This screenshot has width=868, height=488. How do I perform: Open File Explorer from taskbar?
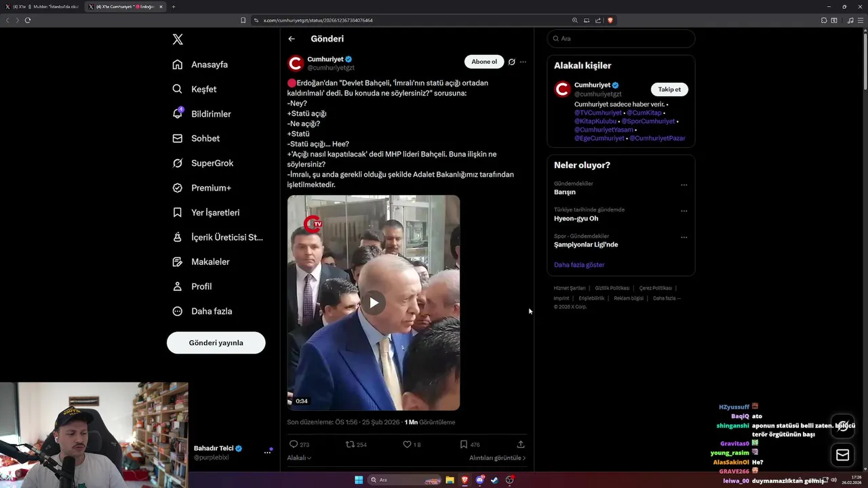tap(450, 480)
